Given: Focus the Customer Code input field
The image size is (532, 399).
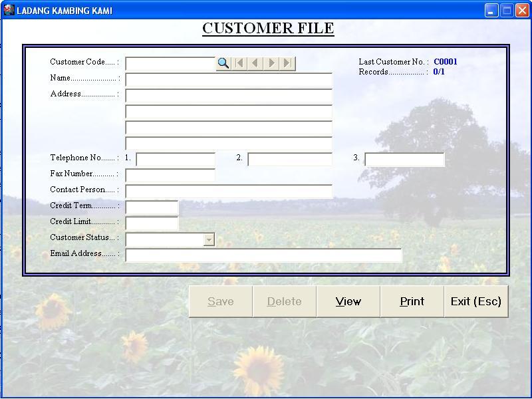Looking at the screenshot, I should pos(170,63).
